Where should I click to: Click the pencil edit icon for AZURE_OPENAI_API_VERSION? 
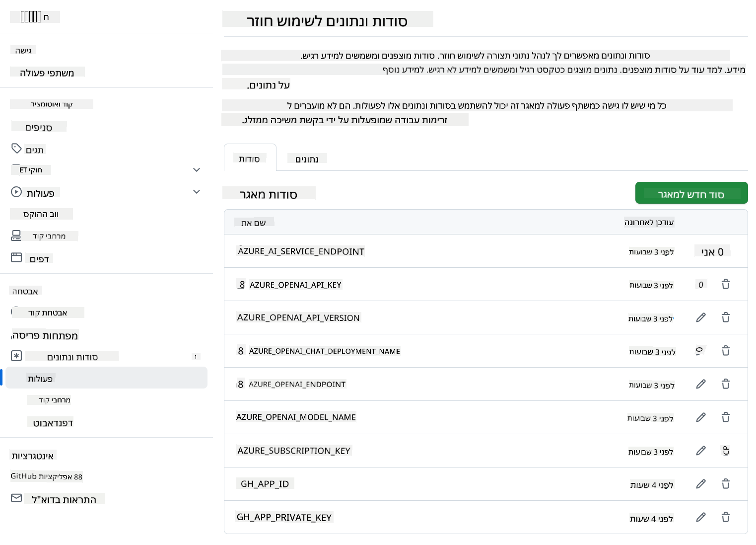click(701, 317)
